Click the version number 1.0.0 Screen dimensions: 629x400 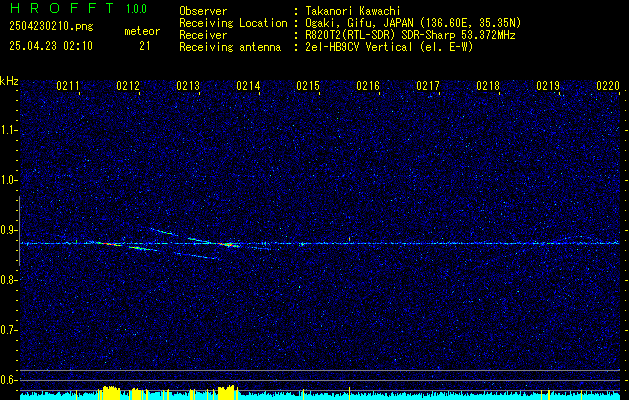click(136, 9)
